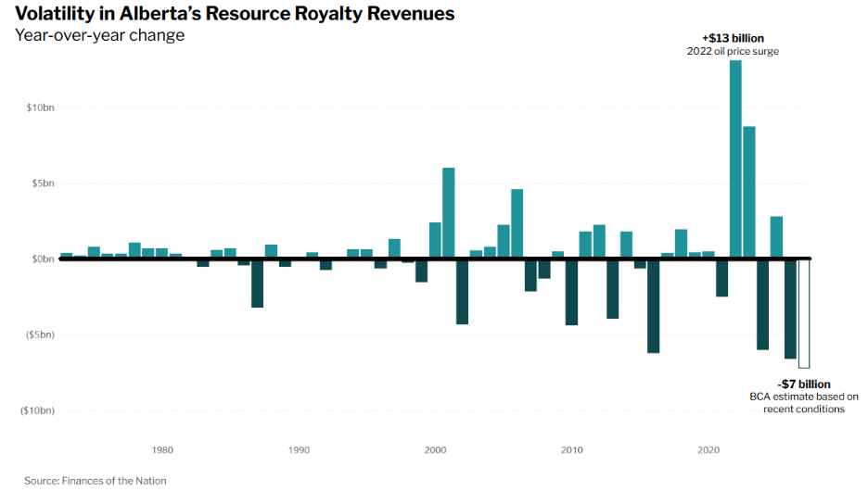The image size is (868, 492).
Task: Click the '2010' x-axis tick label
Action: (572, 450)
